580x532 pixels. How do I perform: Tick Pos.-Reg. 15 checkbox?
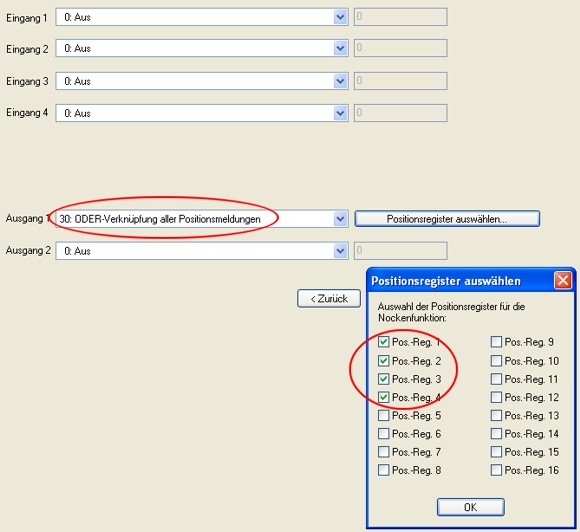coord(496,452)
